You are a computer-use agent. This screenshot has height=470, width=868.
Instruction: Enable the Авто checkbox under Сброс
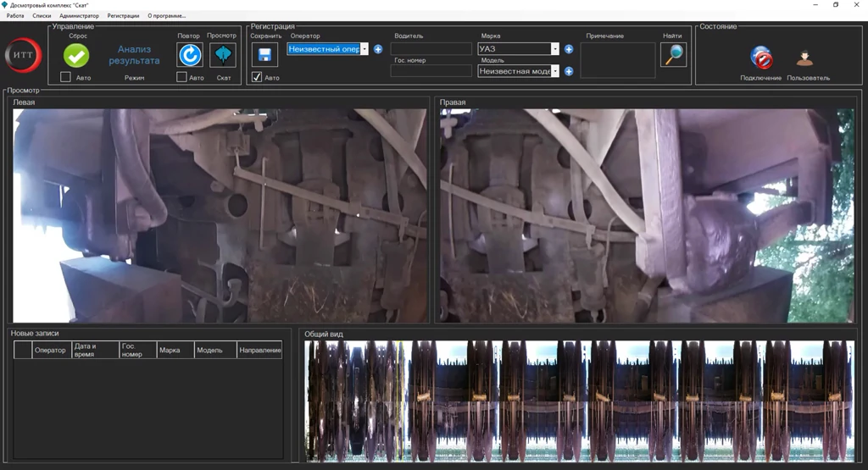(65, 77)
